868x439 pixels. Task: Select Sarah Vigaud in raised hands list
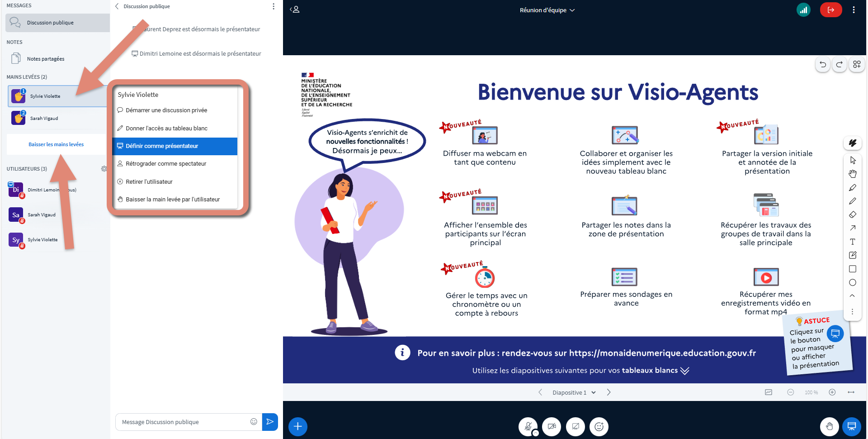coord(57,119)
